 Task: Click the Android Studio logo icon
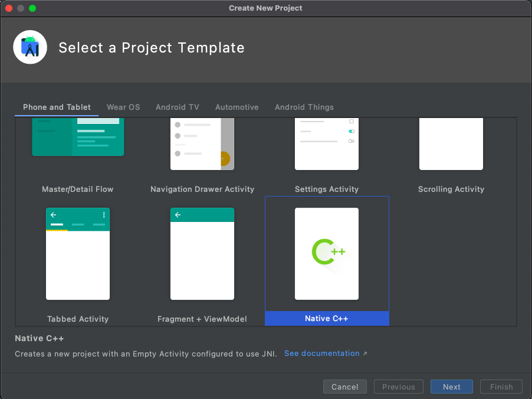pyautogui.click(x=30, y=47)
